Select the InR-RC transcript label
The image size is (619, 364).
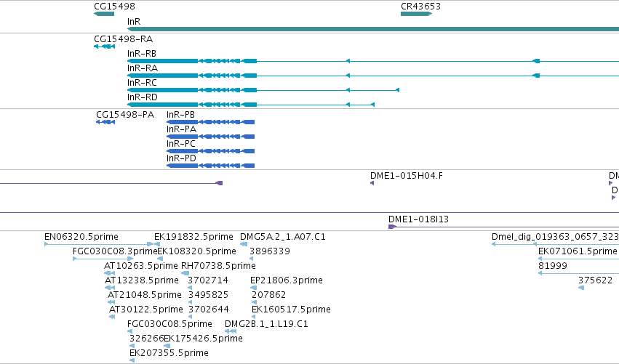[142, 83]
